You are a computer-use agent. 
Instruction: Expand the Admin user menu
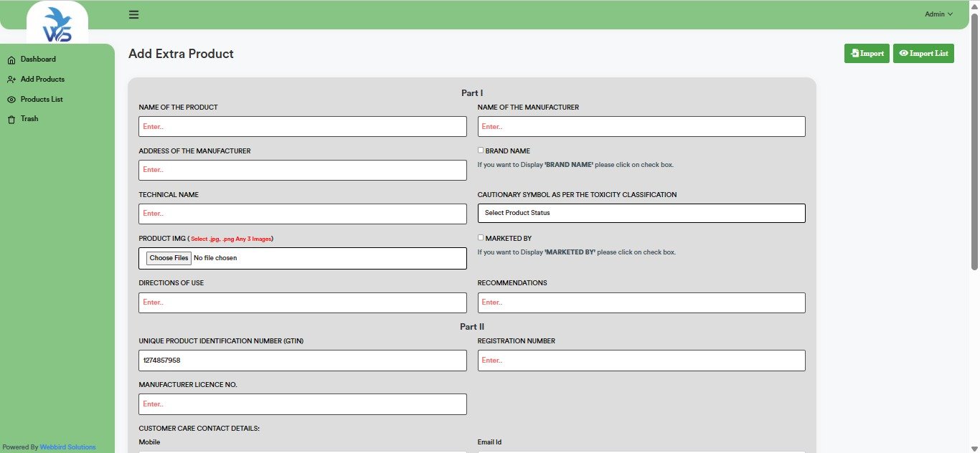coord(938,14)
